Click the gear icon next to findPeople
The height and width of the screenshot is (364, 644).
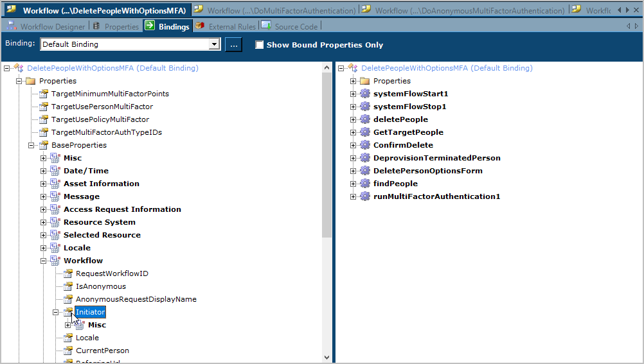click(x=365, y=184)
